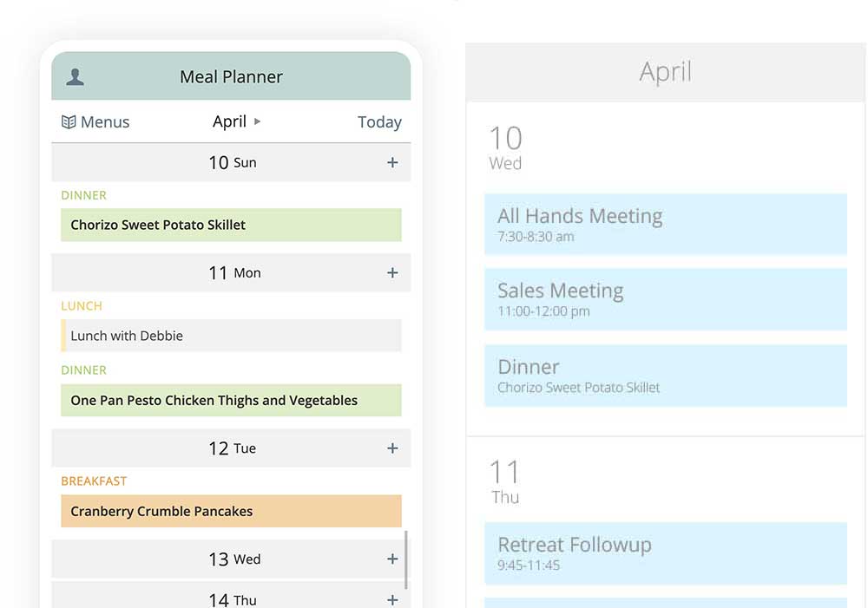The image size is (868, 608).
Task: Click the planner's vertical scrollbar
Action: pos(406,560)
